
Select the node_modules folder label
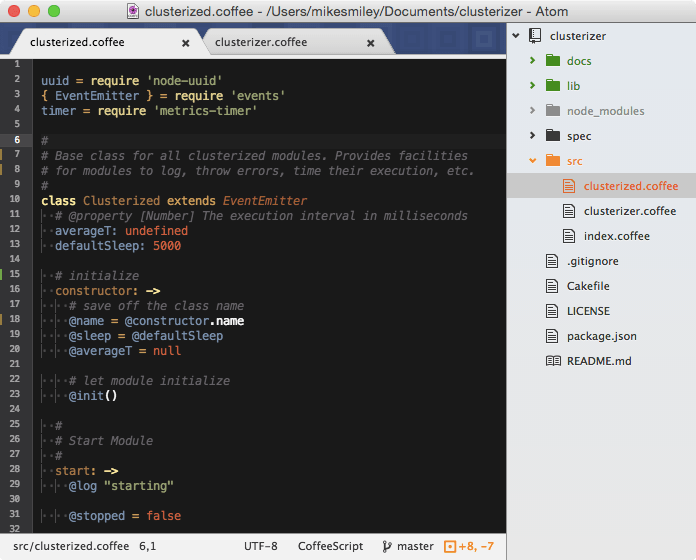(x=605, y=110)
